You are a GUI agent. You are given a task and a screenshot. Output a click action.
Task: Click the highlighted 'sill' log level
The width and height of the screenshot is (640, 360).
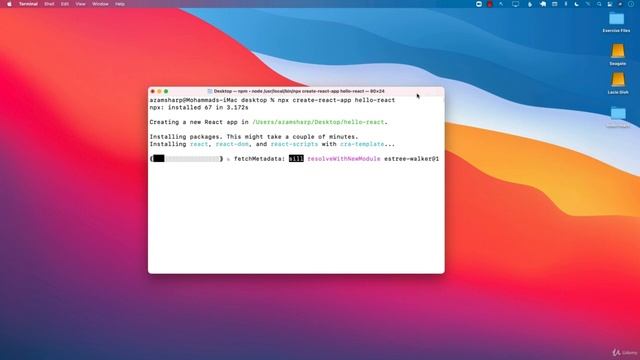point(296,159)
